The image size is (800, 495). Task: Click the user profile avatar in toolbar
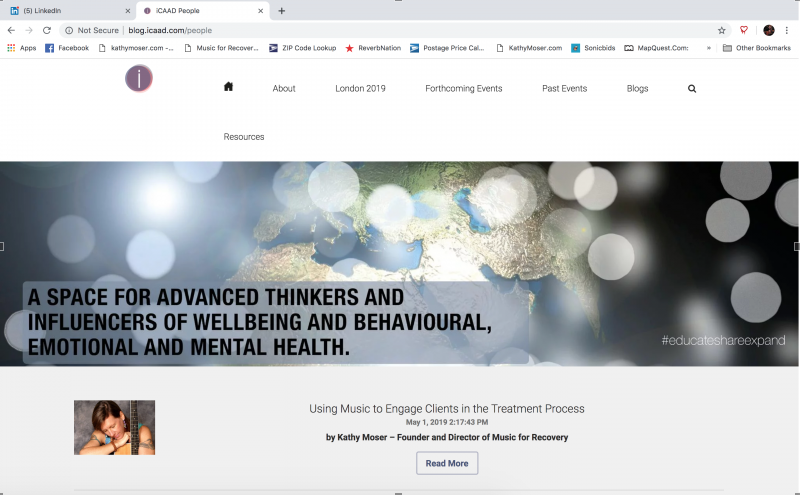point(768,30)
